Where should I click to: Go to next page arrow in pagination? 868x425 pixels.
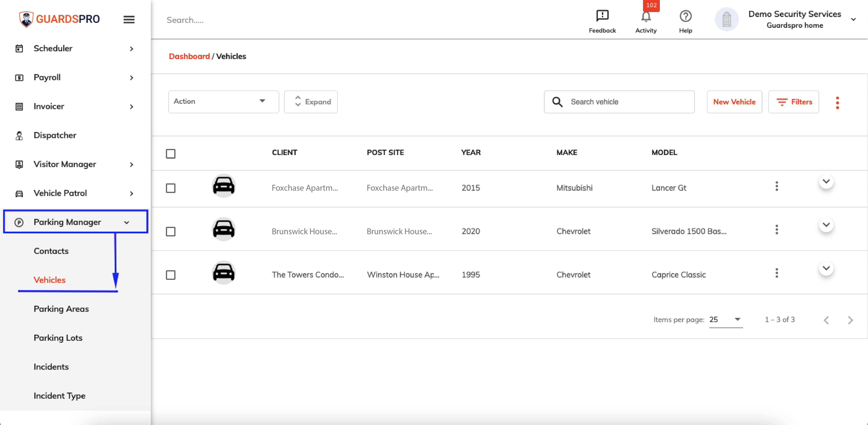[850, 320]
